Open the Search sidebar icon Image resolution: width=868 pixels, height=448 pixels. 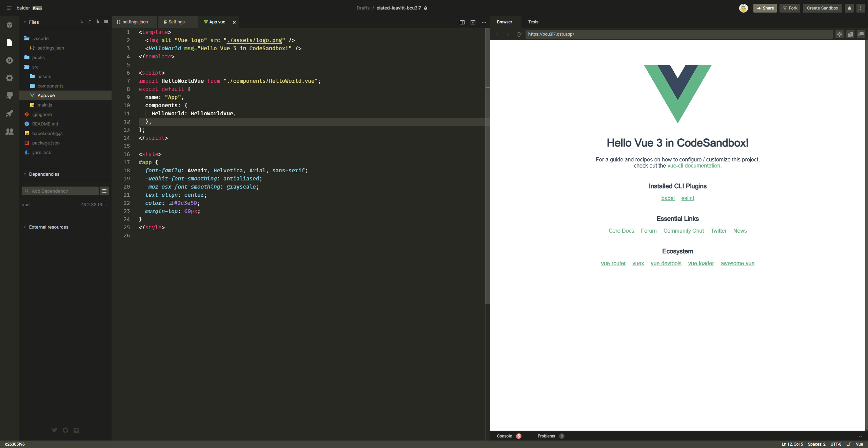[9, 60]
